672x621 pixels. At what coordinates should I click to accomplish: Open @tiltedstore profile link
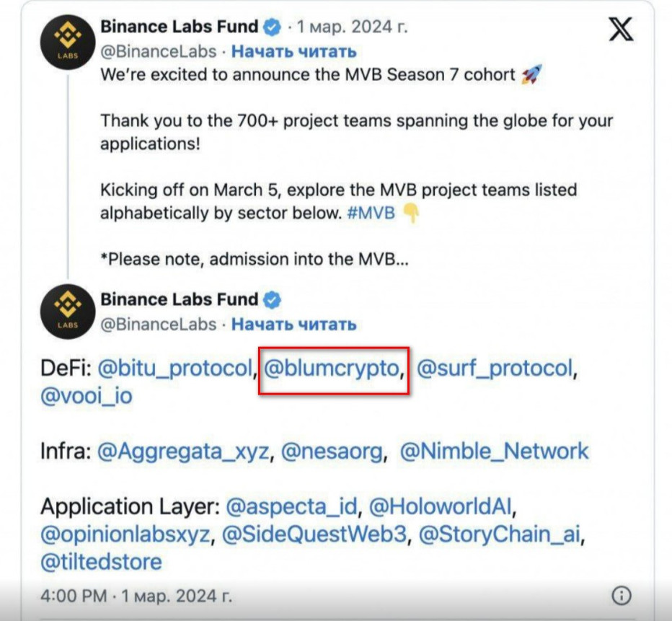coord(101,562)
